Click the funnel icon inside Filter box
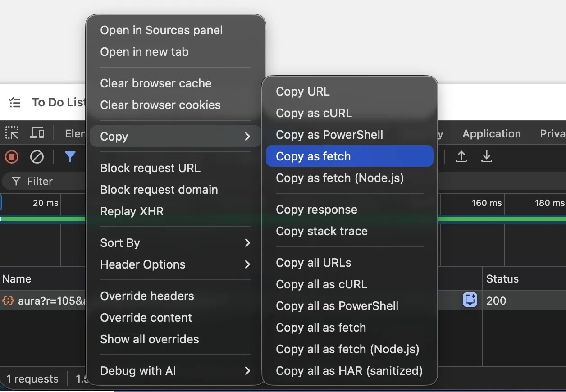 [17, 181]
